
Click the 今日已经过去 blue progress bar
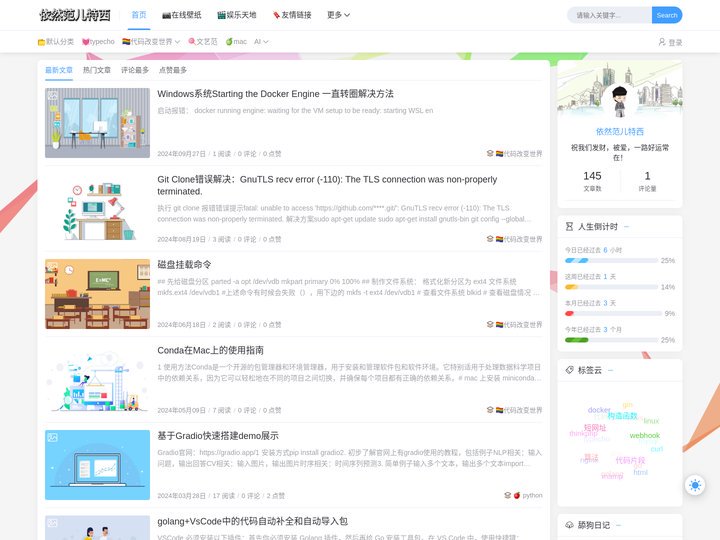pos(611,260)
